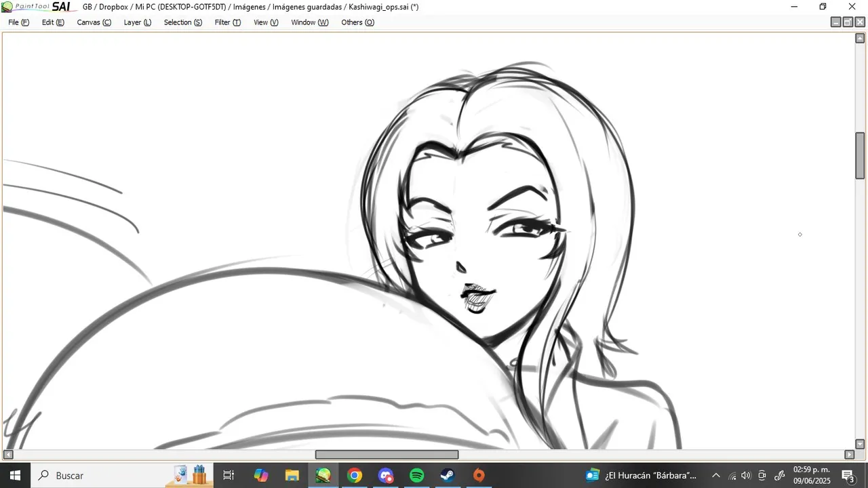Open the Window menu
The width and height of the screenshot is (868, 488).
[x=309, y=22]
